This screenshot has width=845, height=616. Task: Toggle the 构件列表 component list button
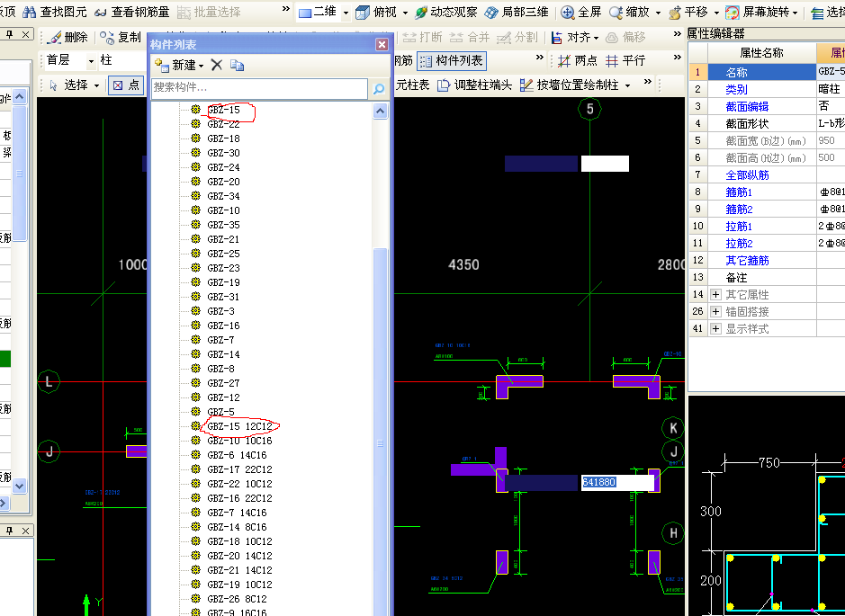click(x=452, y=61)
